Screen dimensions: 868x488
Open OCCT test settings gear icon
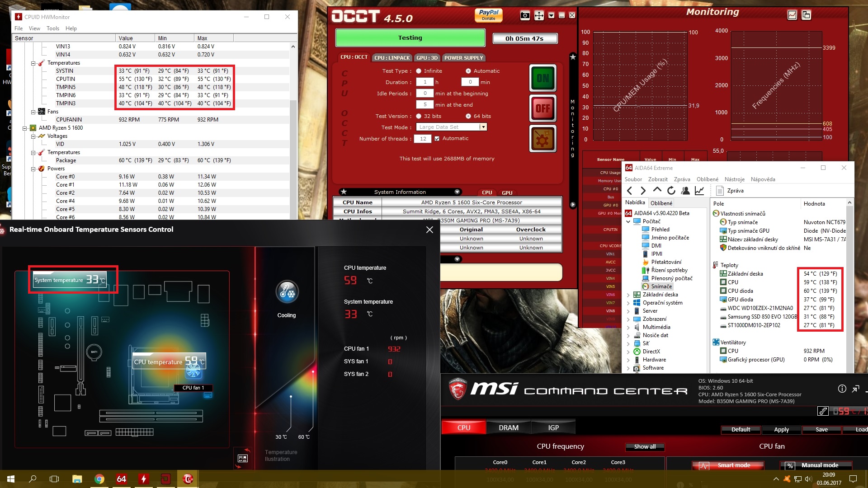pyautogui.click(x=542, y=138)
